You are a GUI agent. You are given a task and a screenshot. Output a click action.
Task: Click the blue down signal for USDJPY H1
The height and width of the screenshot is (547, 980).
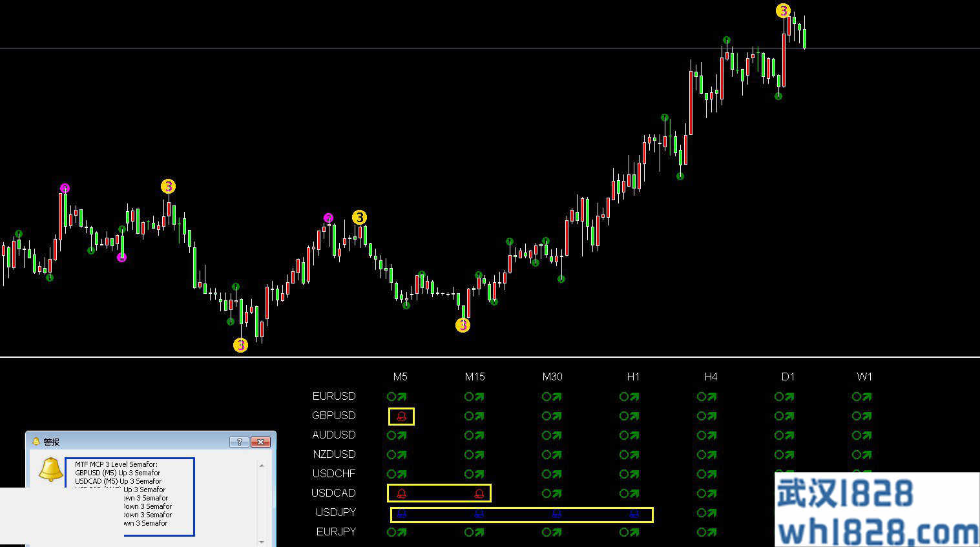(x=634, y=514)
